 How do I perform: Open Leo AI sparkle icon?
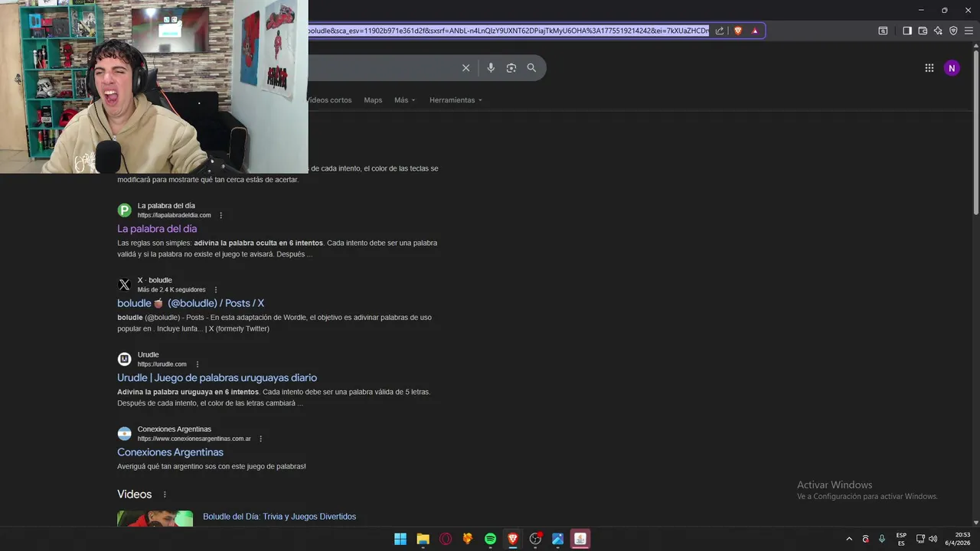click(x=938, y=31)
